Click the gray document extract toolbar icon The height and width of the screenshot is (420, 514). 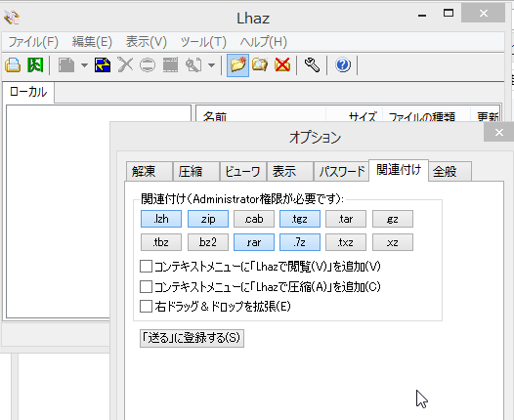pyautogui.click(x=66, y=64)
